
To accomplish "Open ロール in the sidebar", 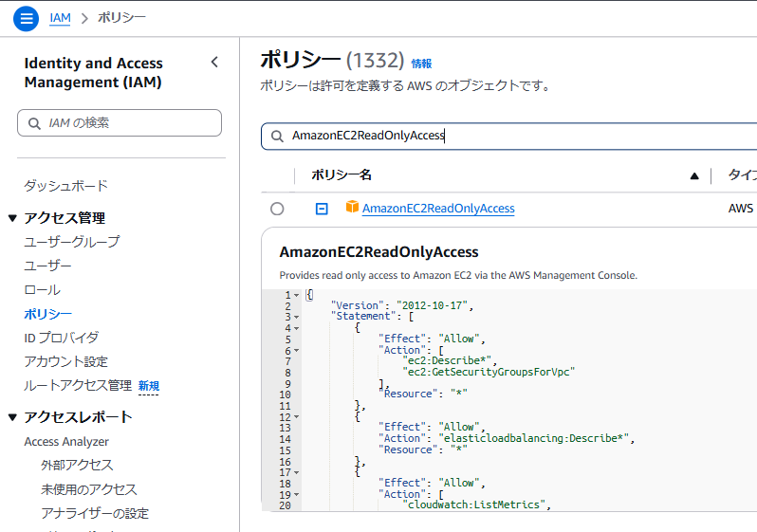I will click(x=42, y=289).
